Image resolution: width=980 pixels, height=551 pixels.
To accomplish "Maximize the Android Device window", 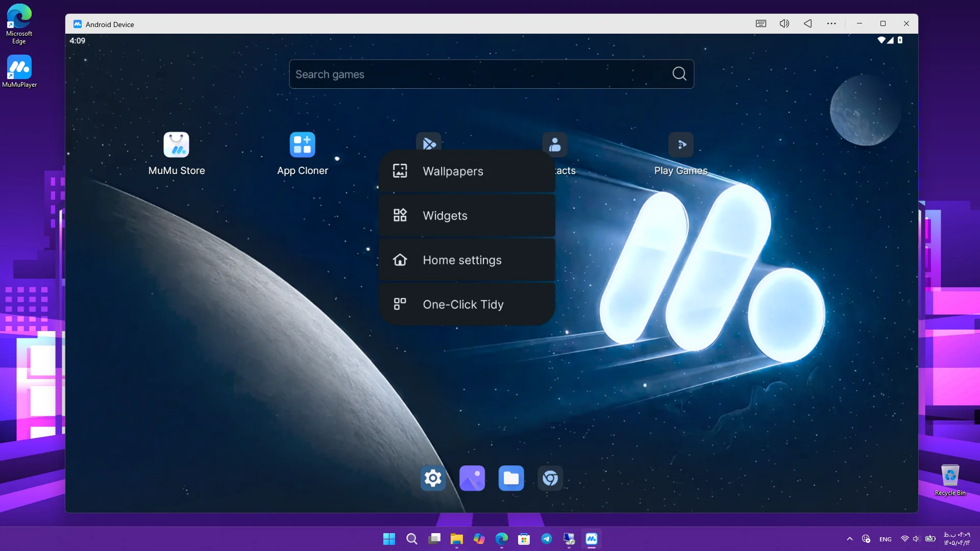I will point(883,23).
